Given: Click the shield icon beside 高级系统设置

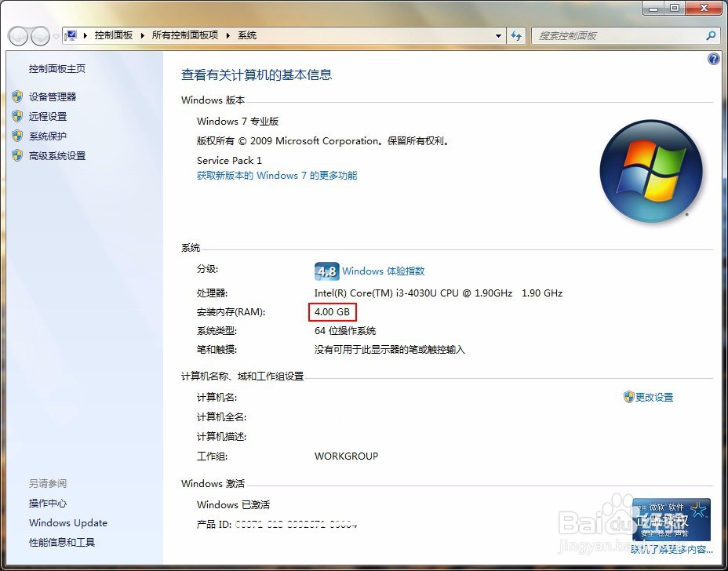Looking at the screenshot, I should [x=17, y=155].
